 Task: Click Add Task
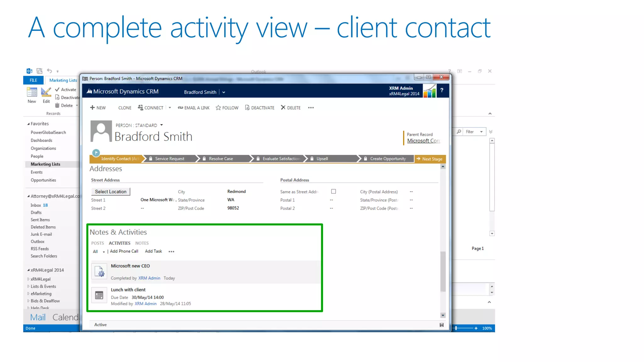point(153,251)
